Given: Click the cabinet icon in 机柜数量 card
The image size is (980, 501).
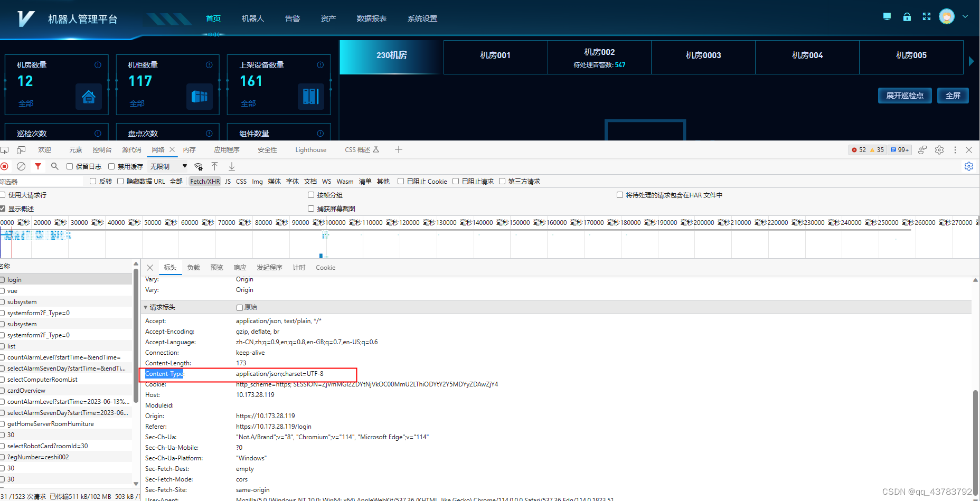Looking at the screenshot, I should pos(200,97).
